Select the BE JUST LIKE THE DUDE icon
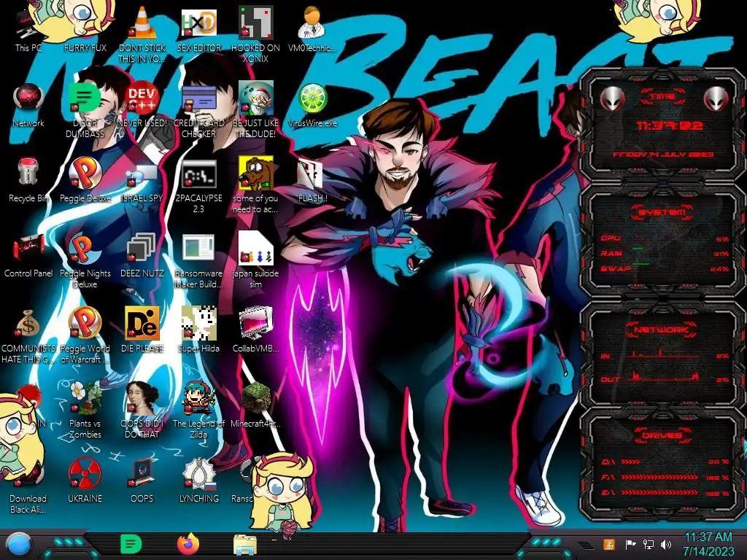 (x=256, y=111)
